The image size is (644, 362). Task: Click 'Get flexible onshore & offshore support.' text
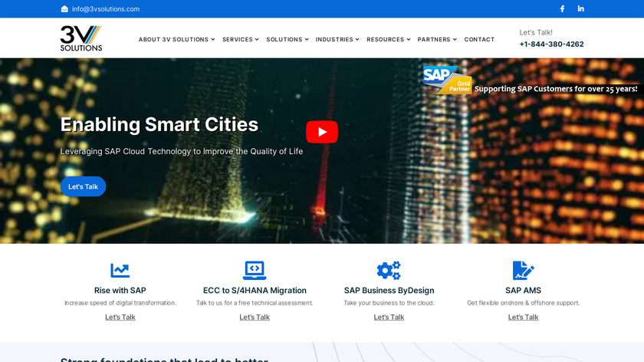point(523,303)
